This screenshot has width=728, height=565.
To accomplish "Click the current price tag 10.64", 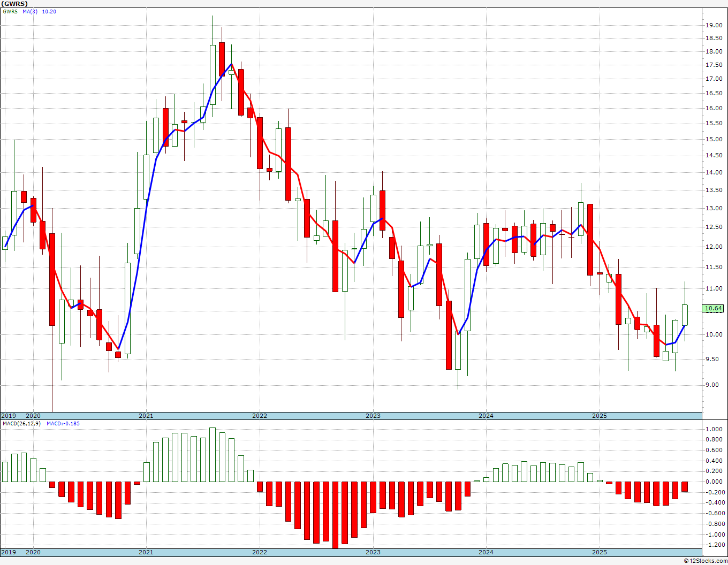I will (x=714, y=308).
